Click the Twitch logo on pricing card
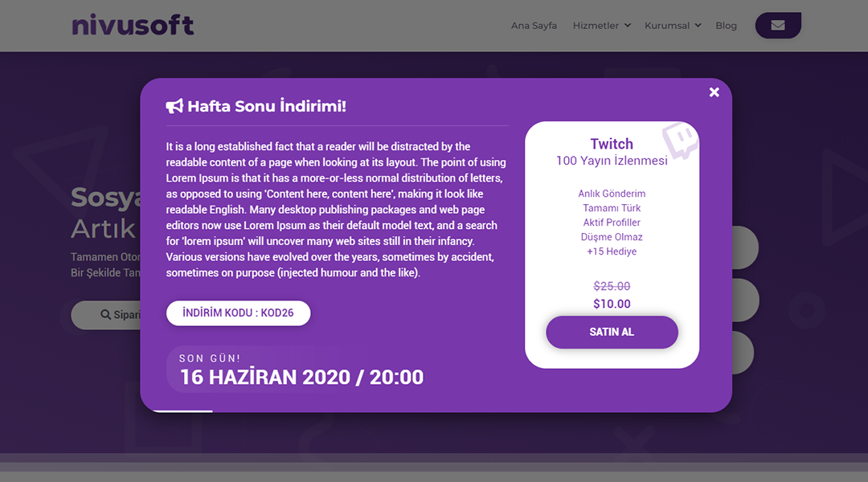The width and height of the screenshot is (868, 482). (679, 141)
